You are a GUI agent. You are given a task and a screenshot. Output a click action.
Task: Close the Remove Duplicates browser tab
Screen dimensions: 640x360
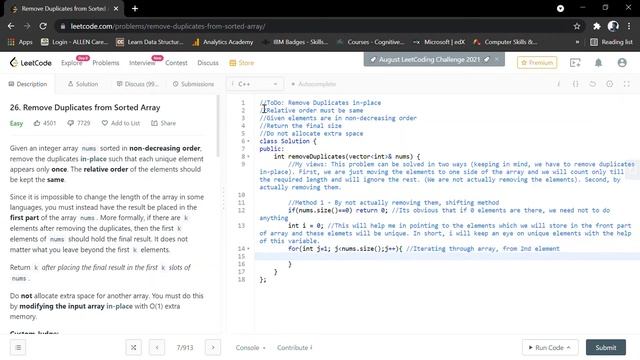pos(116,9)
